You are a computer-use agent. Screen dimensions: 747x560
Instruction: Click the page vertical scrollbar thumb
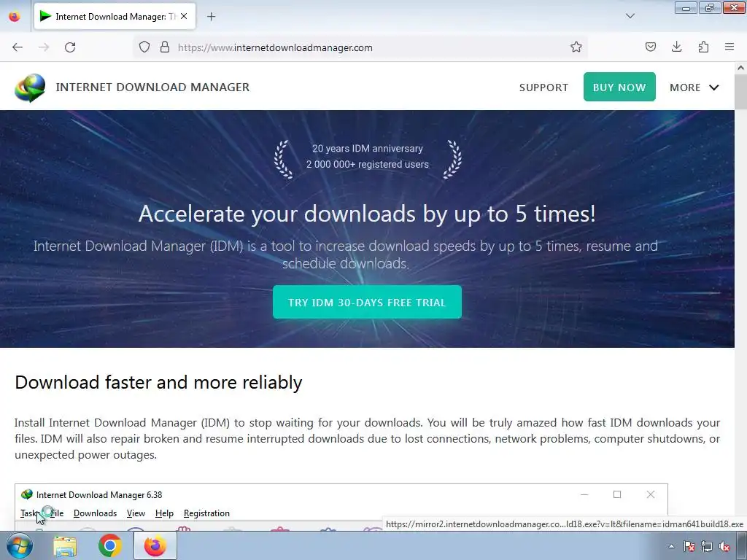coord(741,91)
